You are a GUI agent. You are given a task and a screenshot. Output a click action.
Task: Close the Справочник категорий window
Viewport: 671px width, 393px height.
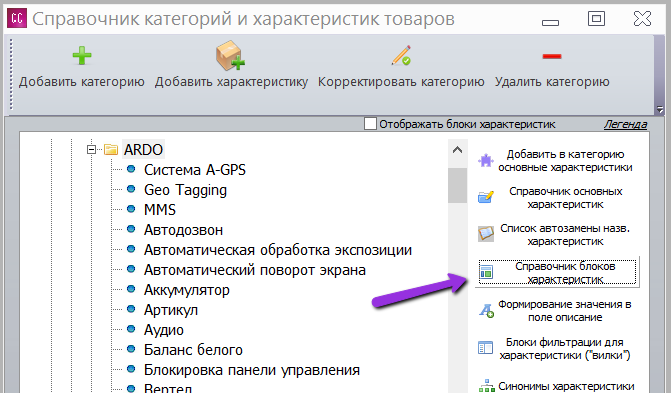tap(642, 19)
